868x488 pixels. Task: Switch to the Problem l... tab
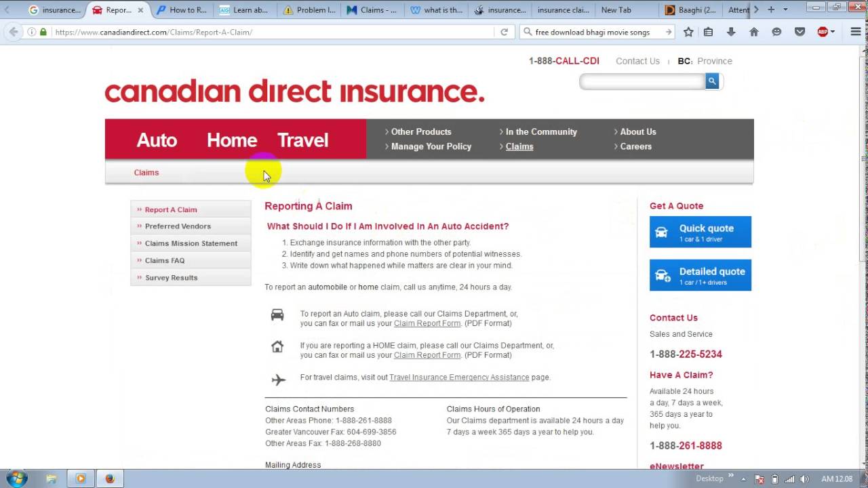[x=309, y=10]
